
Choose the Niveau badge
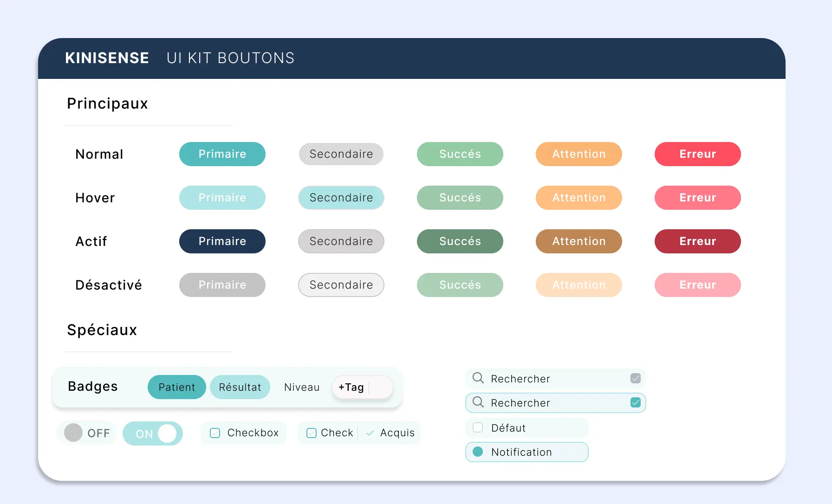pos(302,387)
